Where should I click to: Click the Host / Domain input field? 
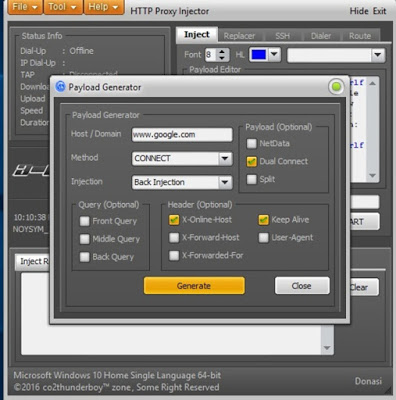tap(182, 135)
